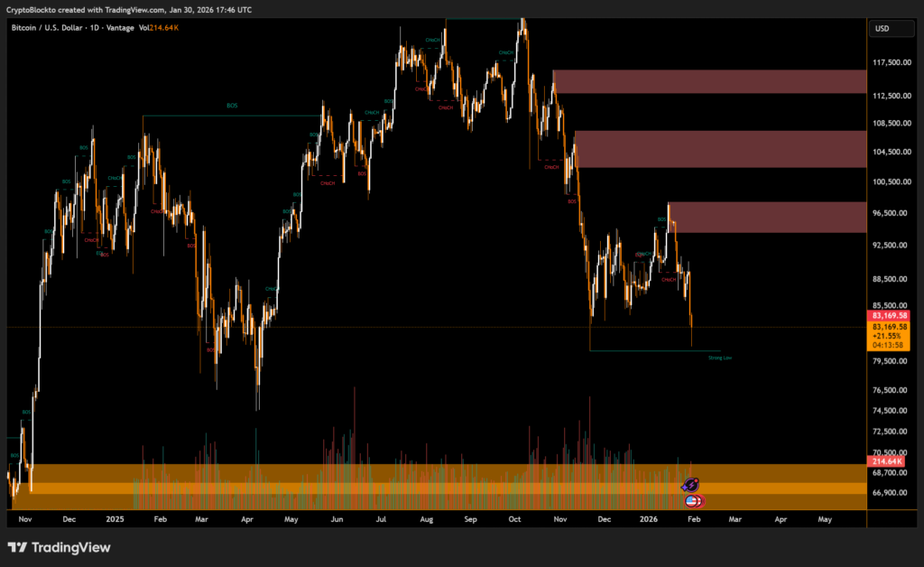Viewport: 924px width, 567px height.
Task: Click the CryptoBlockto created with TradingView.com header
Action: [129, 9]
